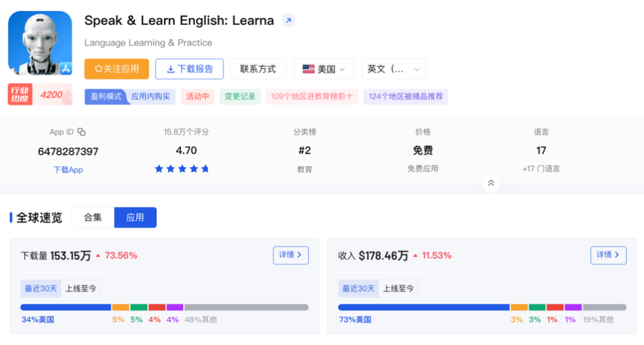Screen dimensions: 644x345
Task: Click the 下载App link
Action: pyautogui.click(x=68, y=169)
